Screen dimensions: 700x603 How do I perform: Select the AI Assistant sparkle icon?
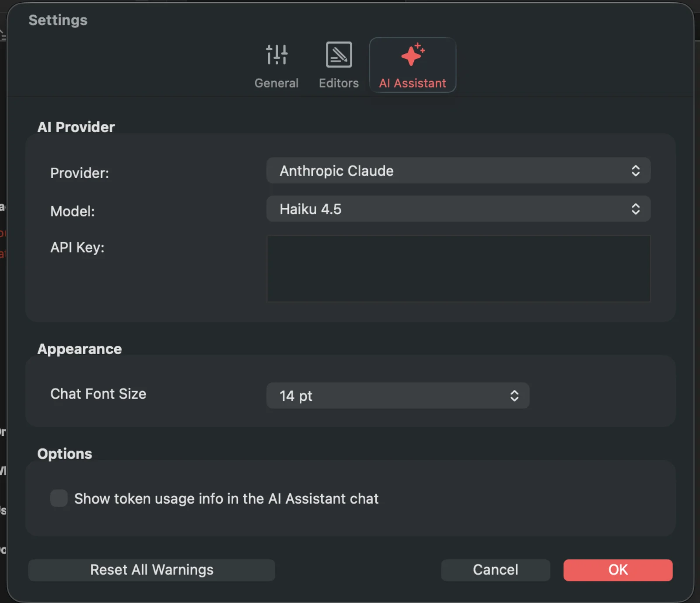pos(413,55)
